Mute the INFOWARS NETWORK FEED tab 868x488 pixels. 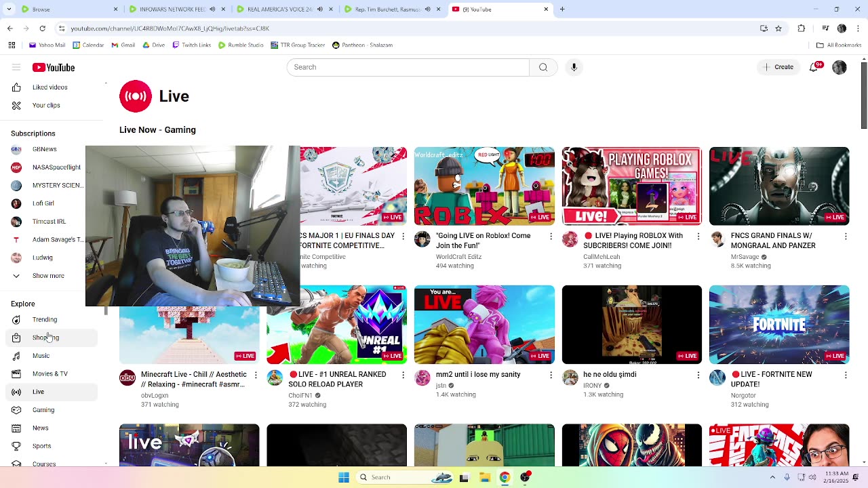[x=212, y=9]
